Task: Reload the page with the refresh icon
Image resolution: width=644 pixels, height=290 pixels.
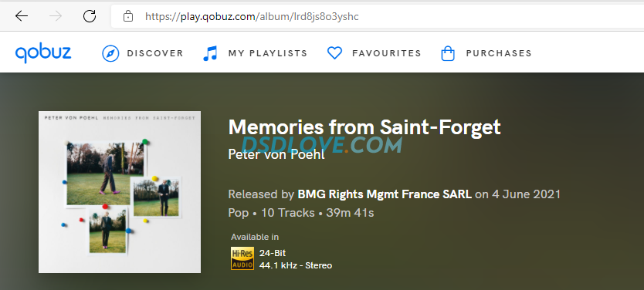Action: click(x=90, y=16)
